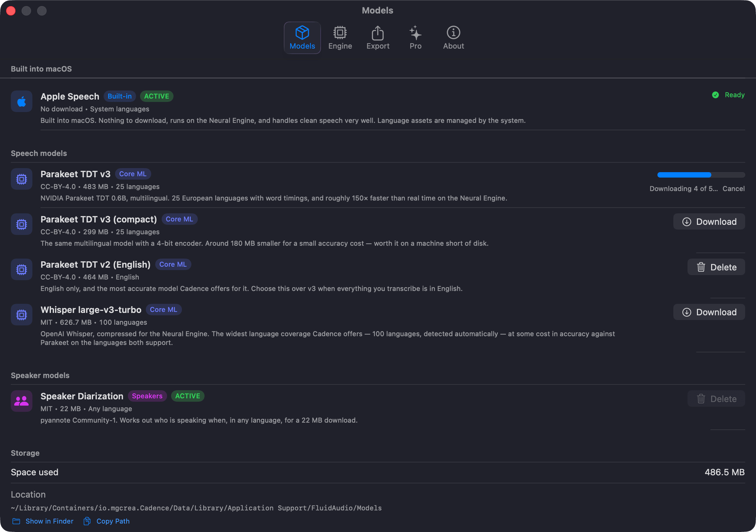Click the Built into macOS section header
This screenshot has width=756, height=532.
pyautogui.click(x=41, y=69)
